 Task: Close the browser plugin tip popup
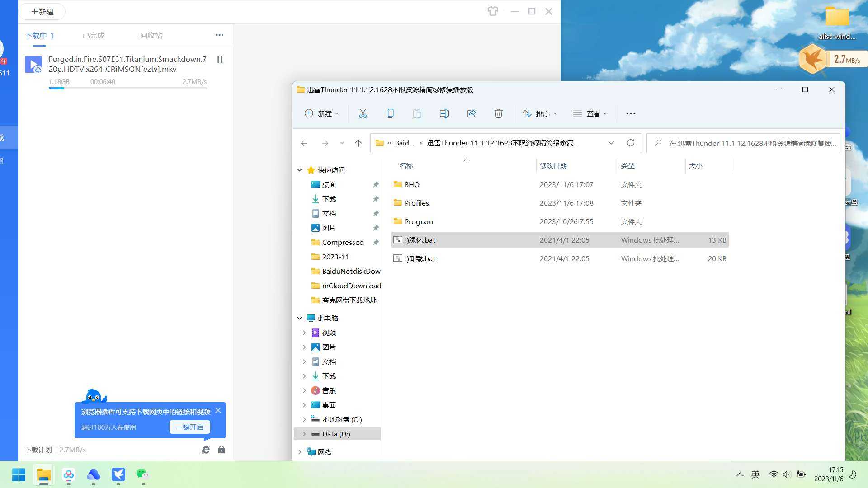click(x=218, y=410)
